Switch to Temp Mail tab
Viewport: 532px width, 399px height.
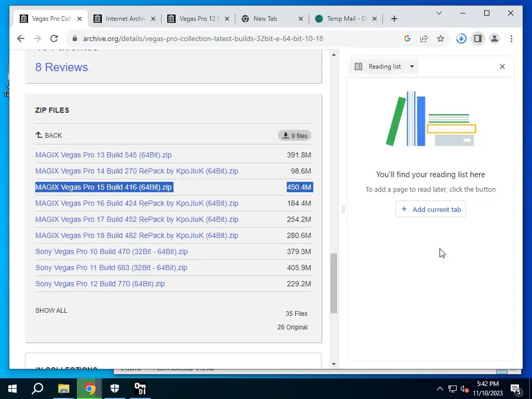(346, 19)
